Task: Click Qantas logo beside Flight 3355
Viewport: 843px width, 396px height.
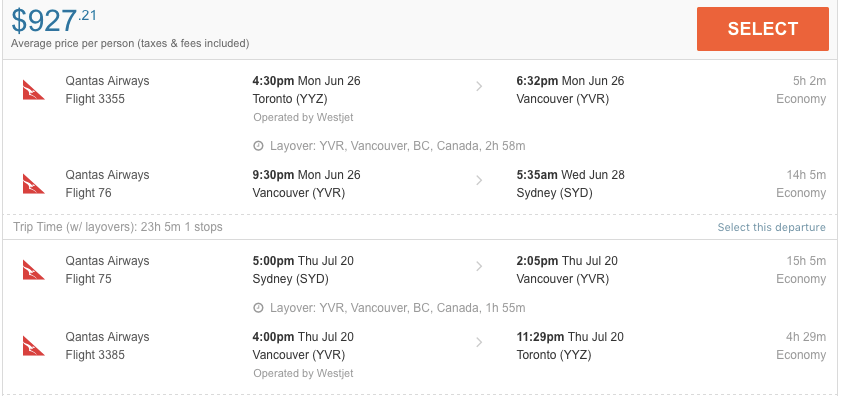Action: click(x=33, y=90)
